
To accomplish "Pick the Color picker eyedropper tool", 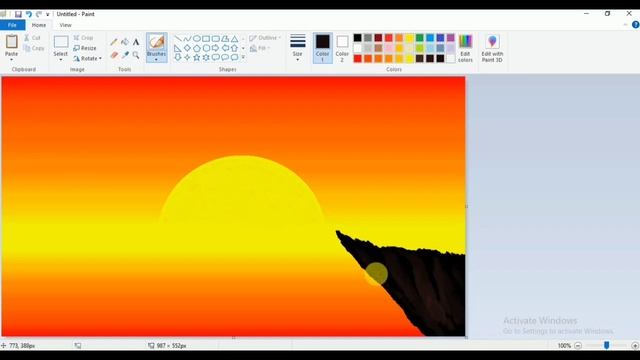I will point(125,55).
